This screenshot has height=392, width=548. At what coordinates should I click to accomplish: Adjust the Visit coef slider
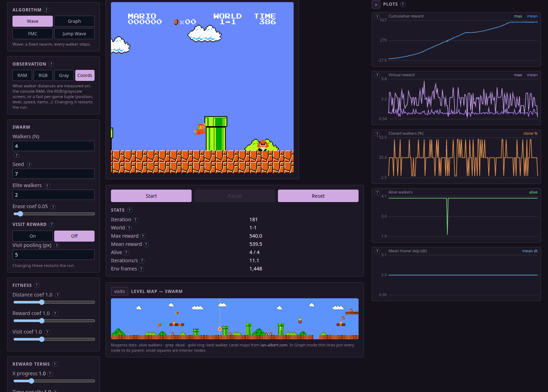point(54,339)
